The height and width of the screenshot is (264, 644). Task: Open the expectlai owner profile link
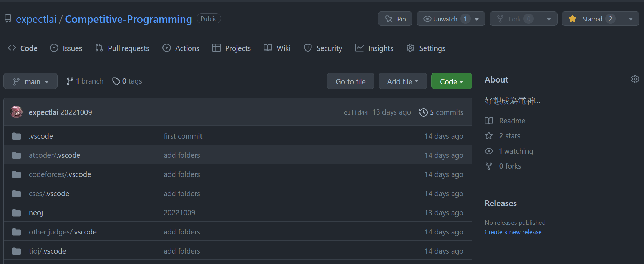pyautogui.click(x=36, y=19)
